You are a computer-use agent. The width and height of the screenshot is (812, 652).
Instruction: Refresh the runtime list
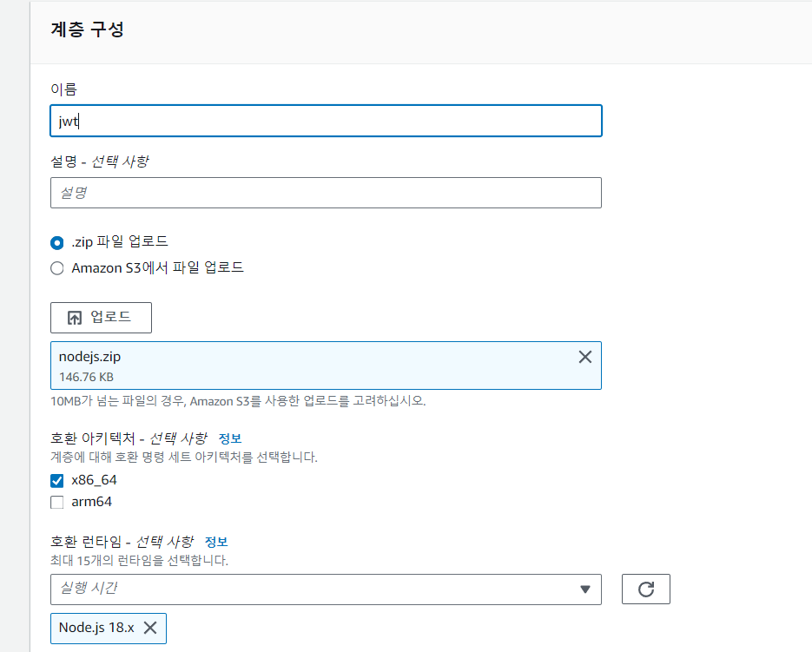pos(646,589)
